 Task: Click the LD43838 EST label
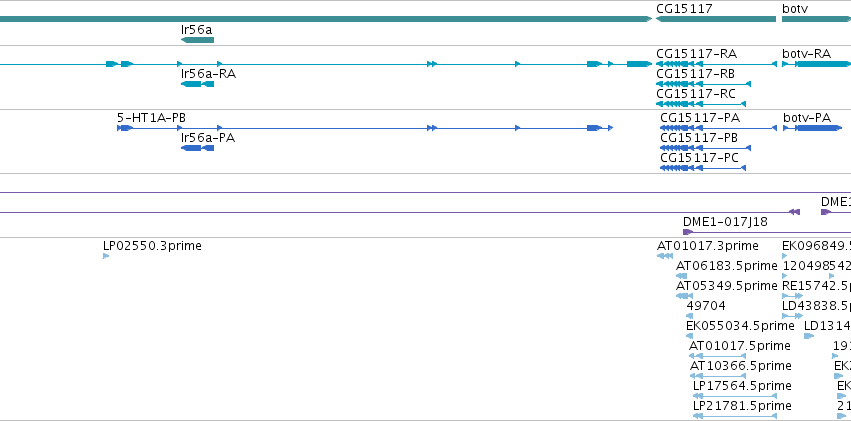coord(816,305)
